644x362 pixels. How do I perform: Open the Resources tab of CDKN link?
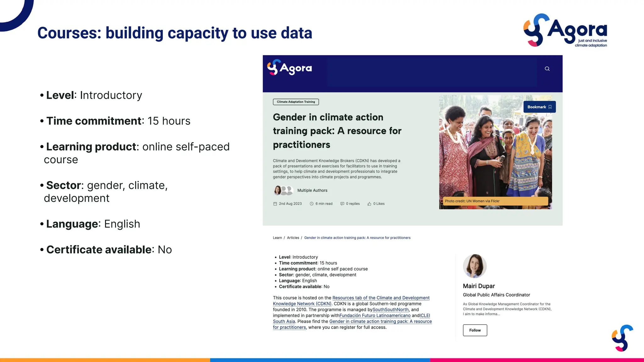(381, 298)
